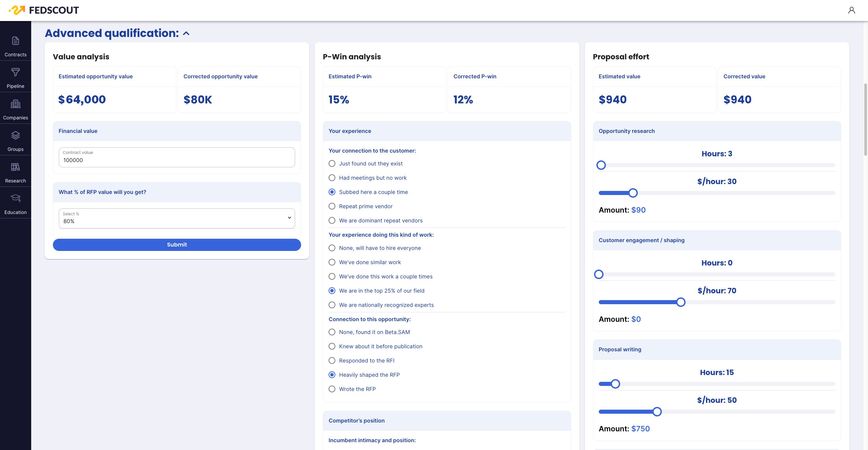
Task: Click the Proposal effort section header
Action: point(621,57)
